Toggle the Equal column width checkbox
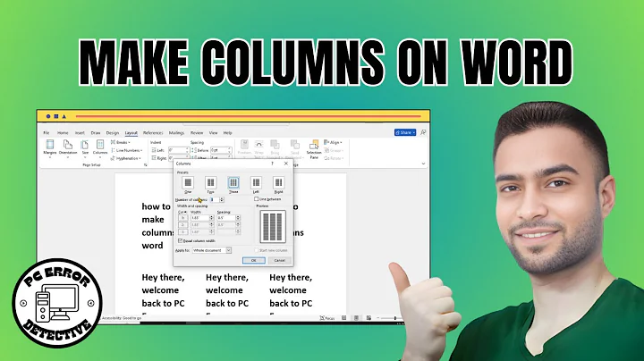This screenshot has height=361, width=644. [181, 240]
